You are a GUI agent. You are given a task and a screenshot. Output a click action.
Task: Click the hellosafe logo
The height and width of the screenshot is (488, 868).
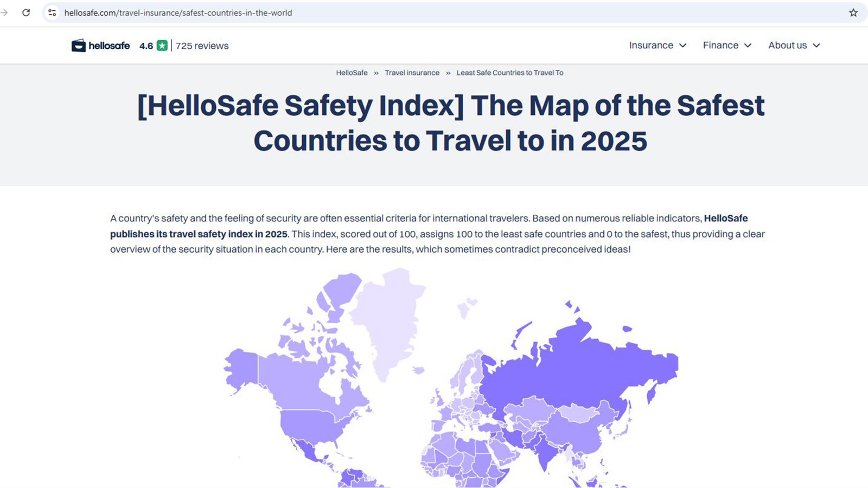(100, 46)
